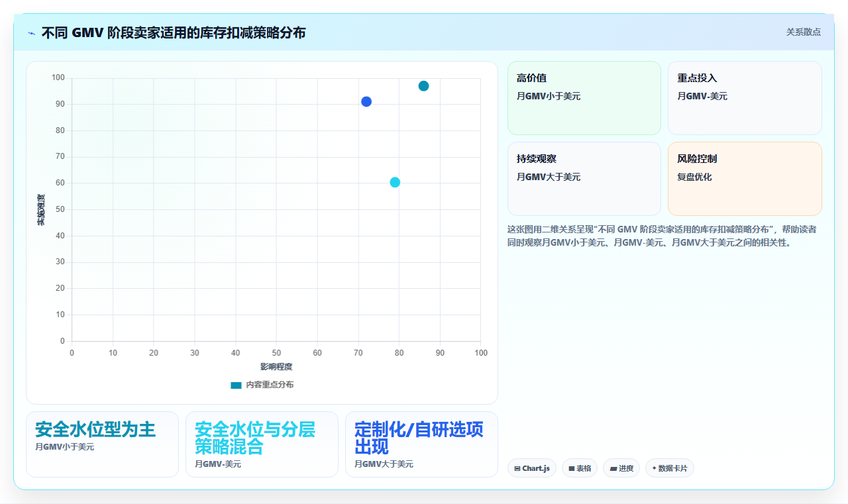Screen dimensions: 848x504
Task: Click the icon in 进度 tag
Action: pyautogui.click(x=613, y=468)
